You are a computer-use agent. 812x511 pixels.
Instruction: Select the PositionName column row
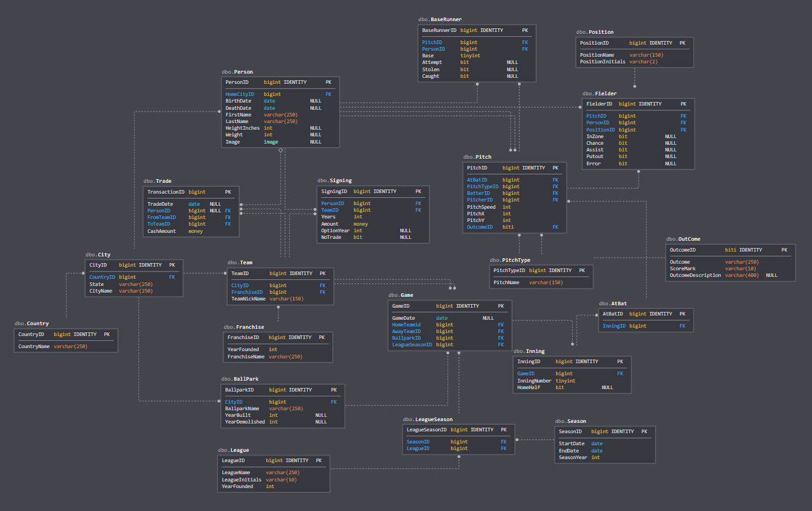pyautogui.click(x=635, y=55)
